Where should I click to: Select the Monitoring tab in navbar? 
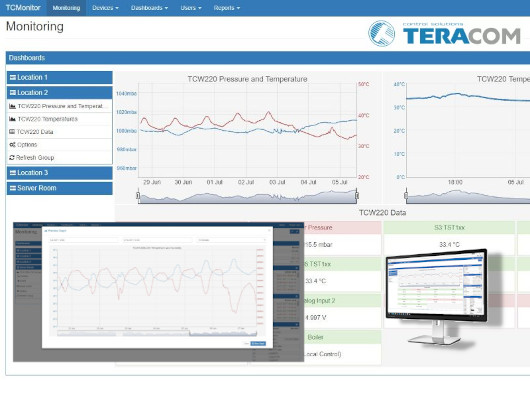click(x=66, y=8)
